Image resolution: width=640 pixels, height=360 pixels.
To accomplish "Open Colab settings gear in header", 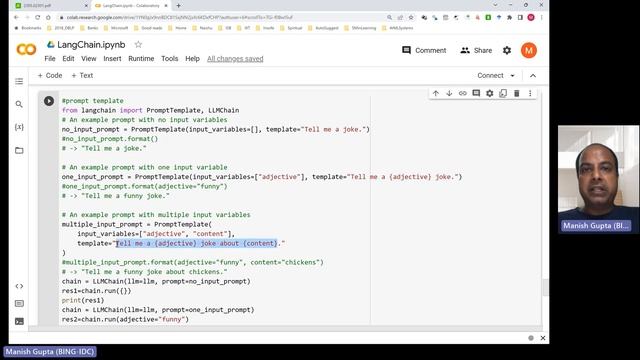I will [507, 50].
